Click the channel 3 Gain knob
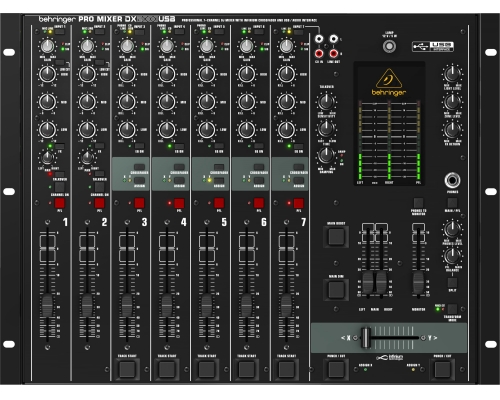The height and width of the screenshot is (400, 500). [127, 46]
